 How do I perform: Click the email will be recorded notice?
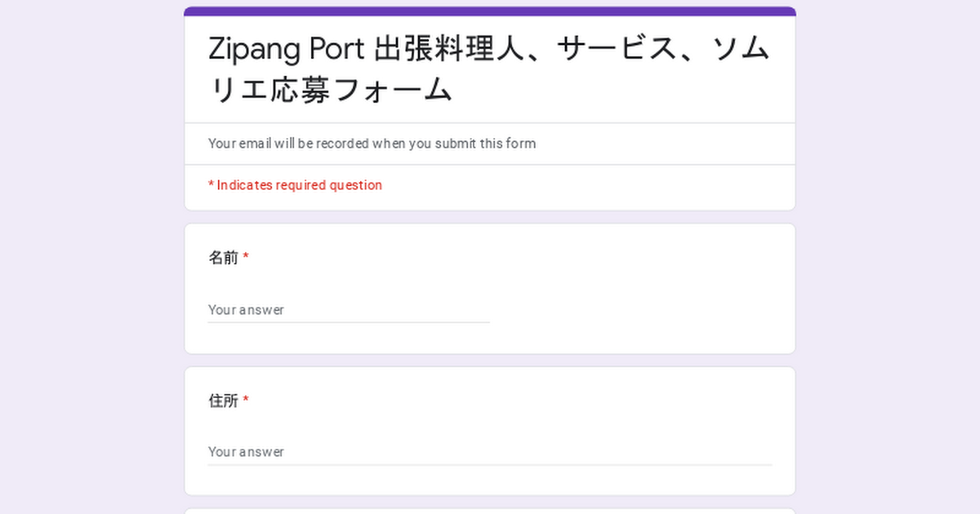(372, 144)
